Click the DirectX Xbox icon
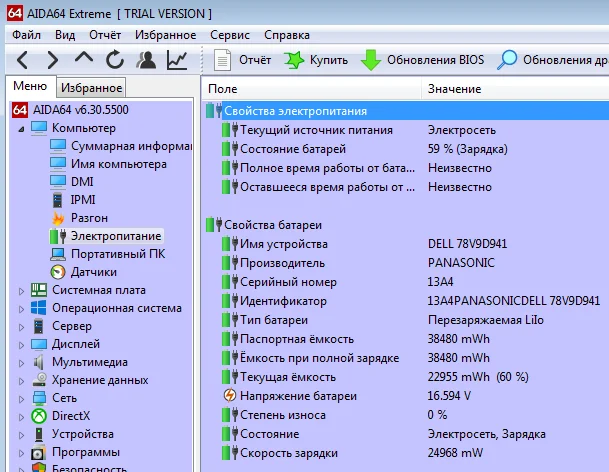The width and height of the screenshot is (609, 472). (x=39, y=416)
